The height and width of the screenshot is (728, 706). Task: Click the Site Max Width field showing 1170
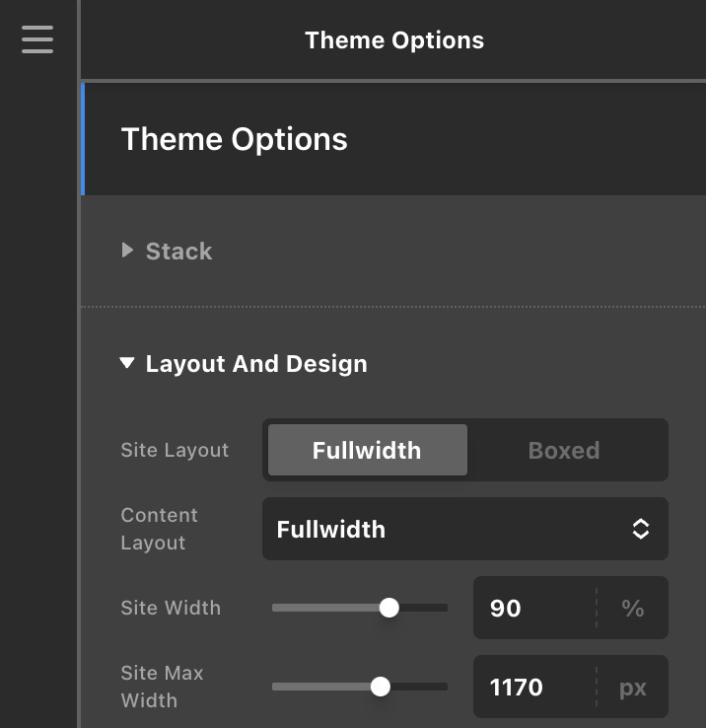[534, 687]
